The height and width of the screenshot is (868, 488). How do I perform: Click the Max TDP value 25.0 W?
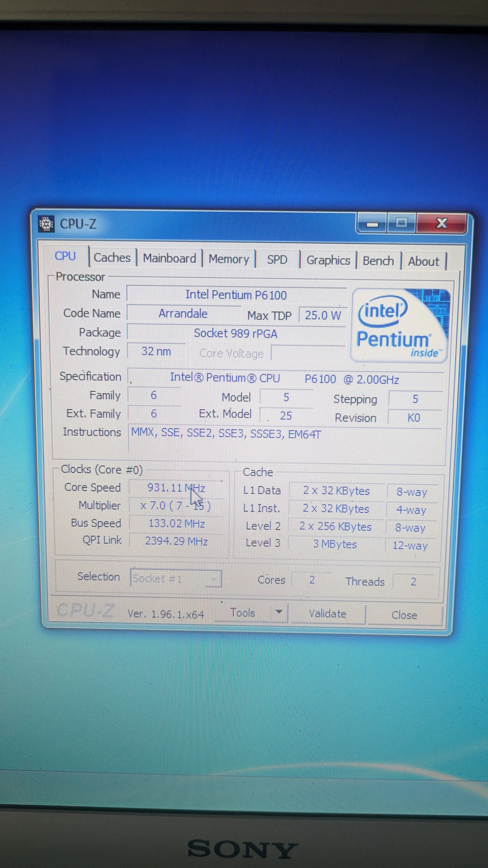[x=323, y=316]
